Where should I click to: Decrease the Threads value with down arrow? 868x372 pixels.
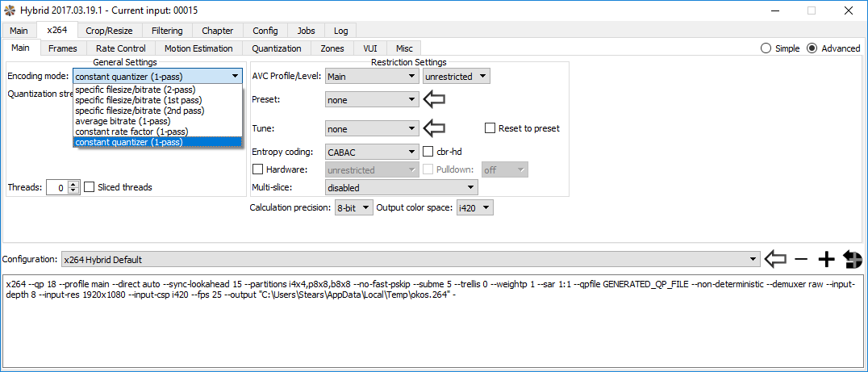click(x=74, y=190)
